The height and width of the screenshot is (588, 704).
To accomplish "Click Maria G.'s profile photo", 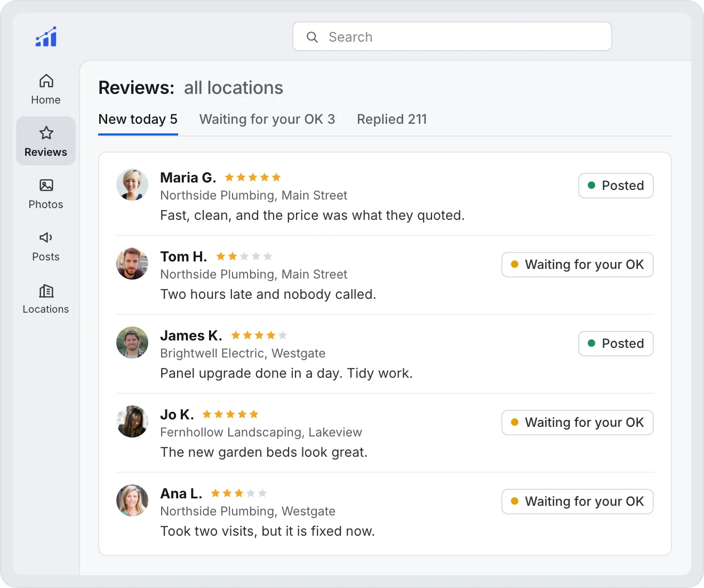I will click(x=132, y=185).
